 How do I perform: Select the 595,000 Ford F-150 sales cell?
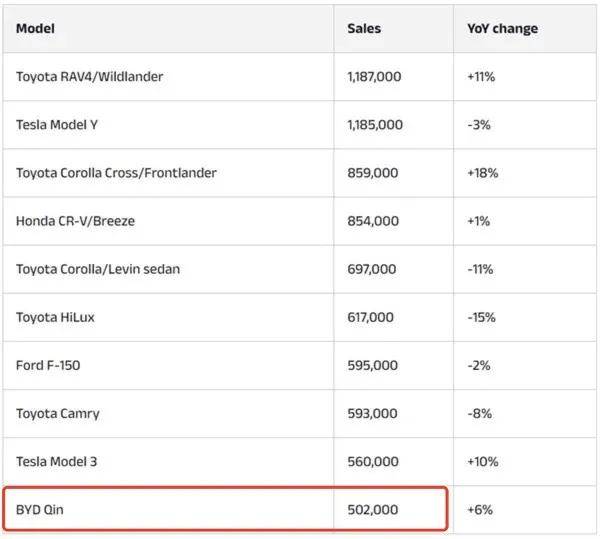372,365
